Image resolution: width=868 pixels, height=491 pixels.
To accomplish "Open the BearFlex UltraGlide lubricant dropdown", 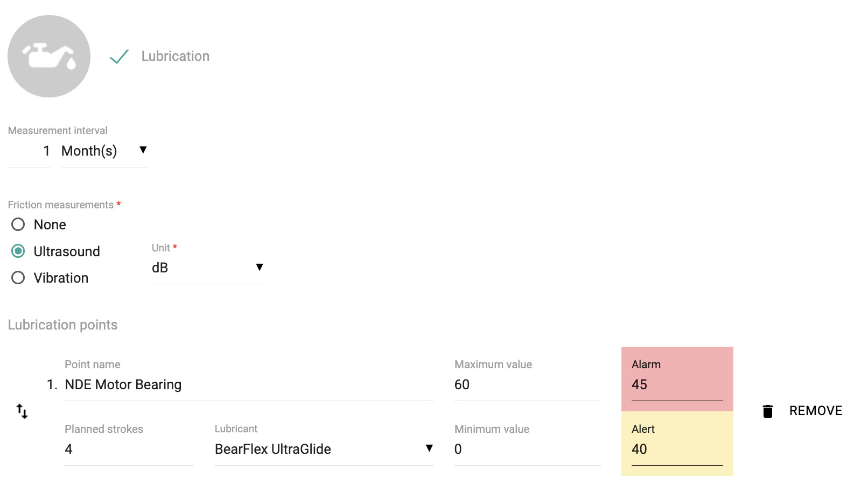I will (324, 449).
